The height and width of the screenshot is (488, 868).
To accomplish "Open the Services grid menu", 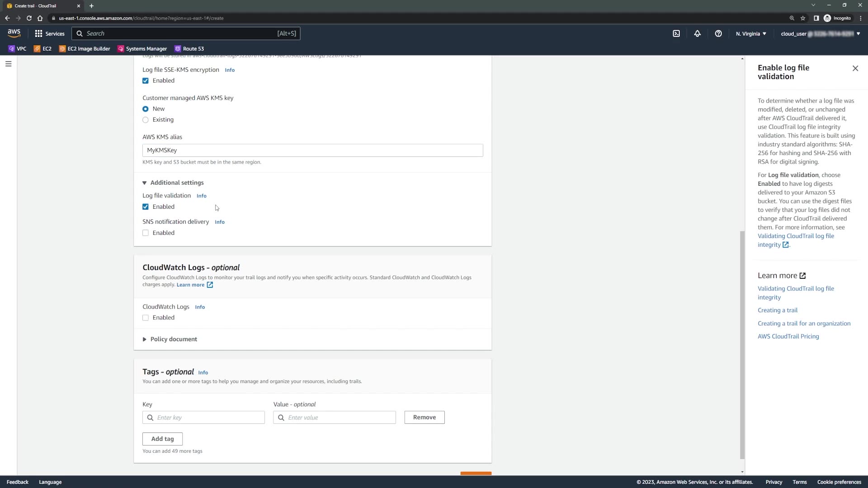I will point(50,33).
